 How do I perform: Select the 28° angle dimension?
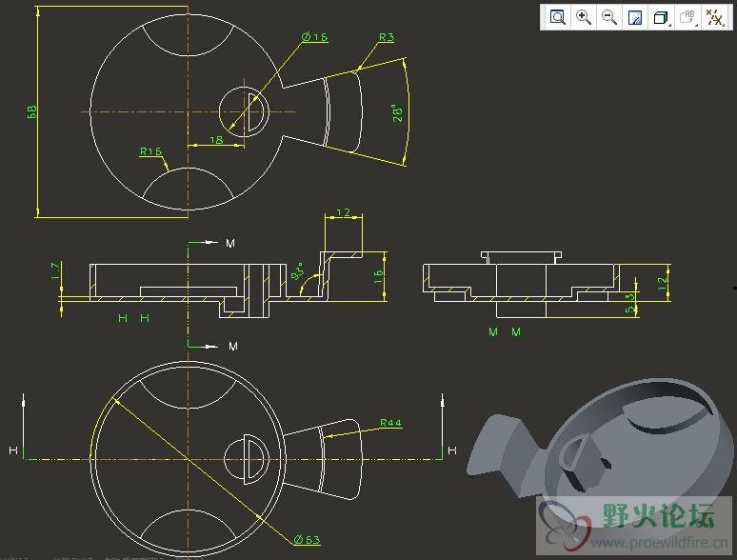click(x=398, y=113)
